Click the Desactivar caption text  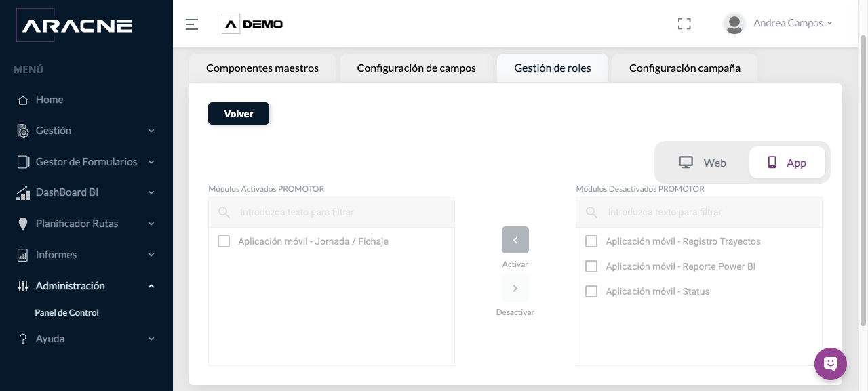515,312
